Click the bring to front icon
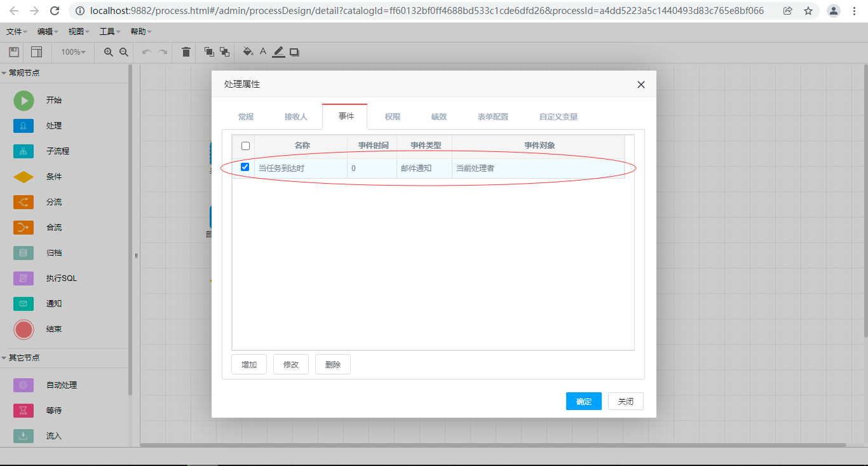 click(x=209, y=52)
